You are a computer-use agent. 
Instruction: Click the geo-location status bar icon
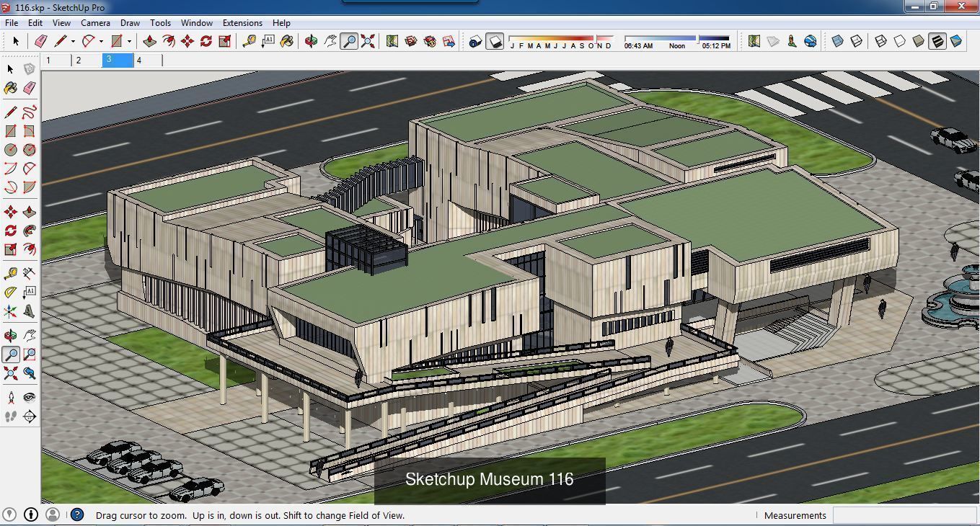tap(11, 514)
